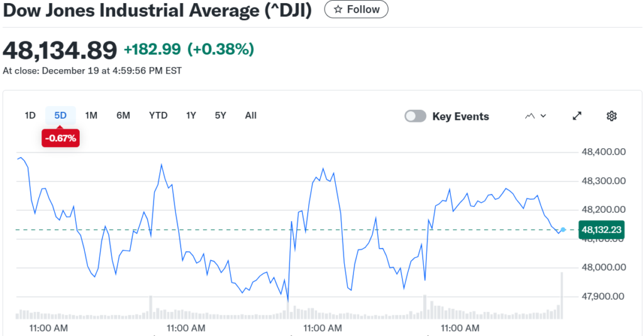Viewport: 644px width, 336px height.
Task: Click the blue endpoint dot on the line
Action: click(563, 230)
